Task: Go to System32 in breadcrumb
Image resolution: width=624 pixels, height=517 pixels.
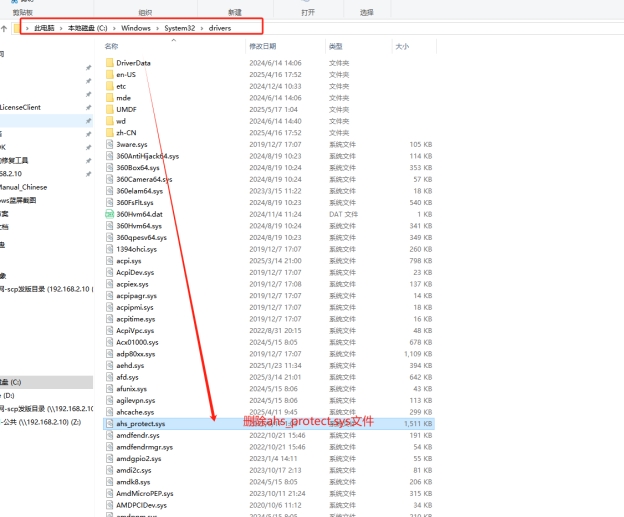Action: point(179,28)
